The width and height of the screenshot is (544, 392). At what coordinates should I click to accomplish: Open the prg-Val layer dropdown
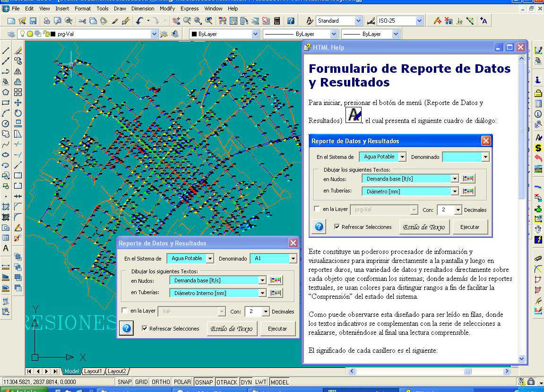pos(154,34)
